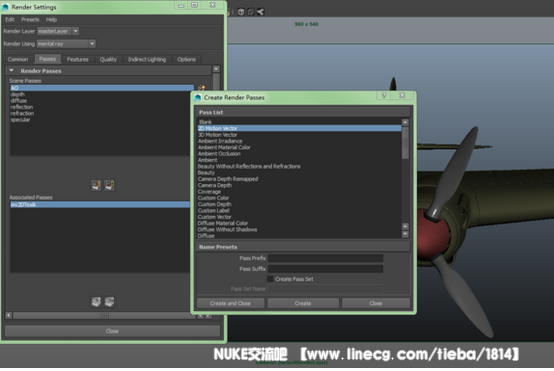Click the cube icon in viewport toolbar

tap(241, 12)
